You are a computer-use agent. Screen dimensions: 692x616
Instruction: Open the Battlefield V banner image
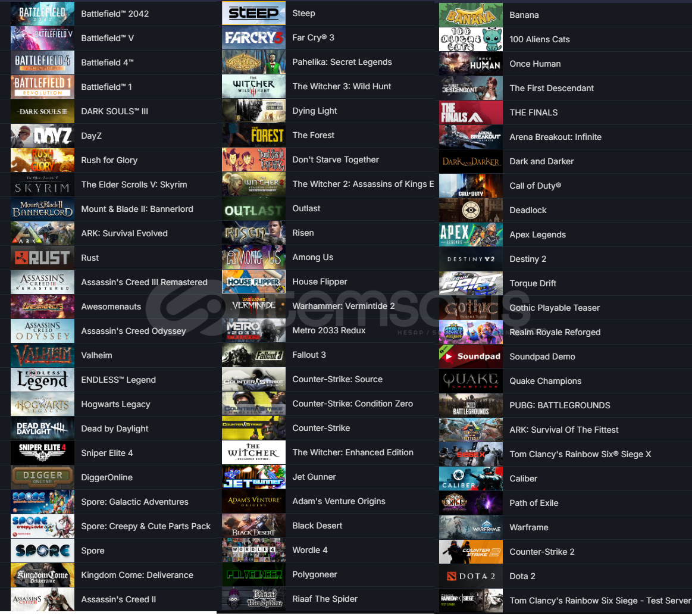[42, 38]
